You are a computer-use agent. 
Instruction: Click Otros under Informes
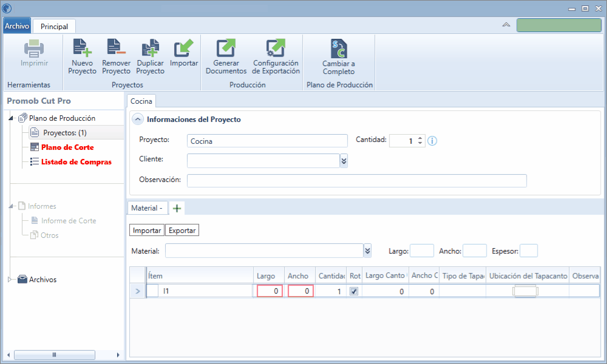50,235
